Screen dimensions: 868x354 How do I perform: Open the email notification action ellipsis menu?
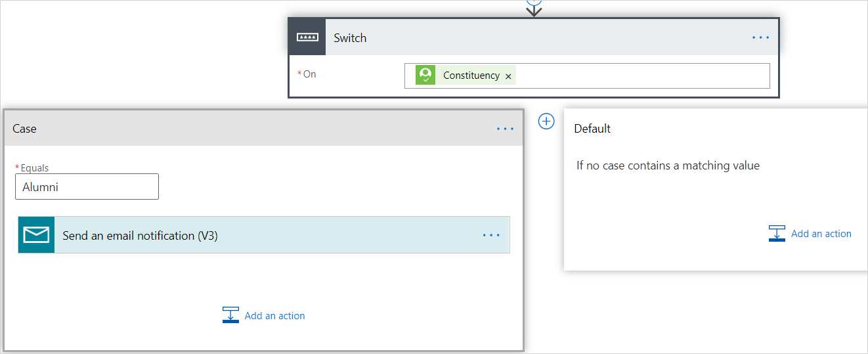[x=491, y=235]
